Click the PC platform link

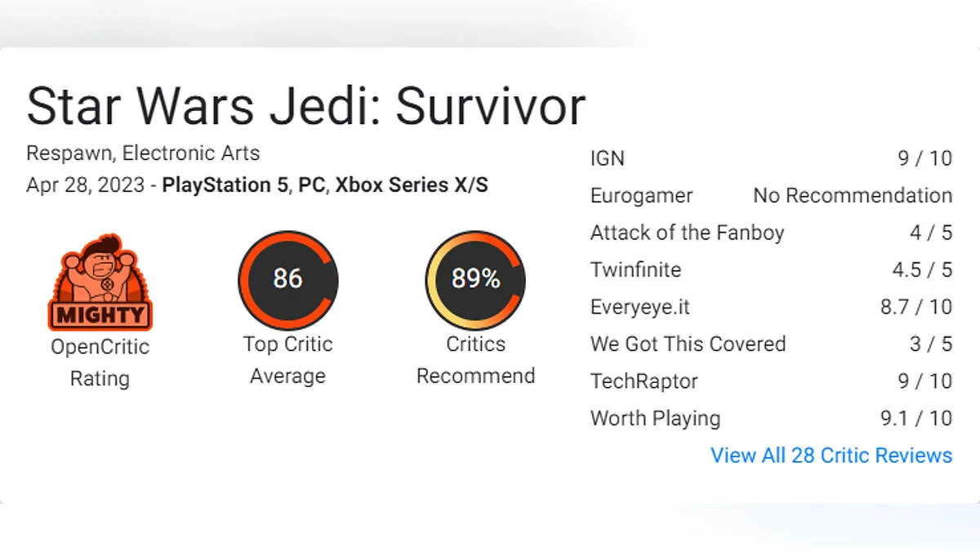pos(311,184)
